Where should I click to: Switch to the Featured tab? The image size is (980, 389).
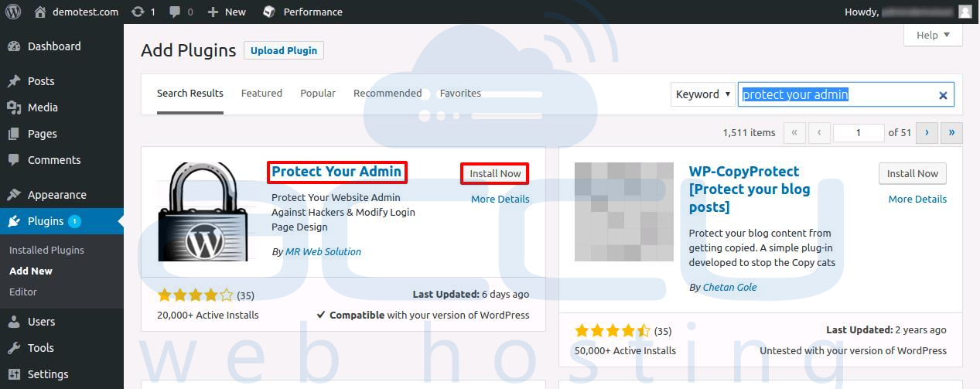[x=261, y=94]
